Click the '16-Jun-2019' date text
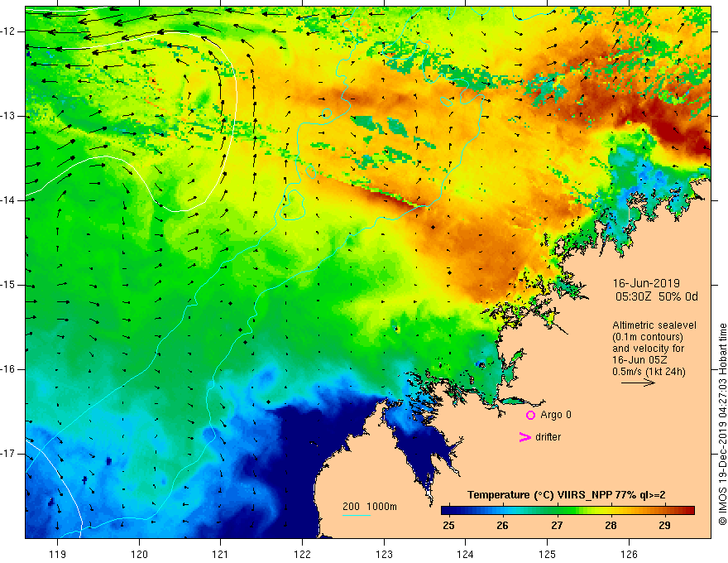Screen dimensions: 728x563 pyautogui.click(x=646, y=283)
